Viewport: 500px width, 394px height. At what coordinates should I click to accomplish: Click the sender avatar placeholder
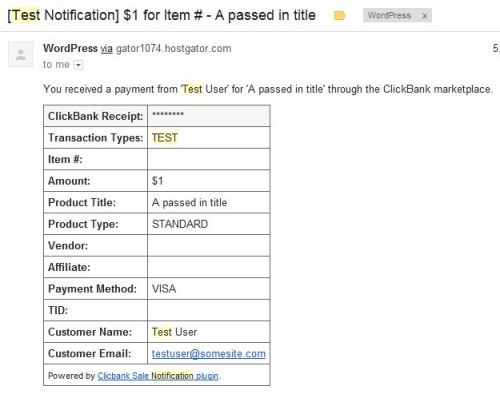click(x=21, y=54)
